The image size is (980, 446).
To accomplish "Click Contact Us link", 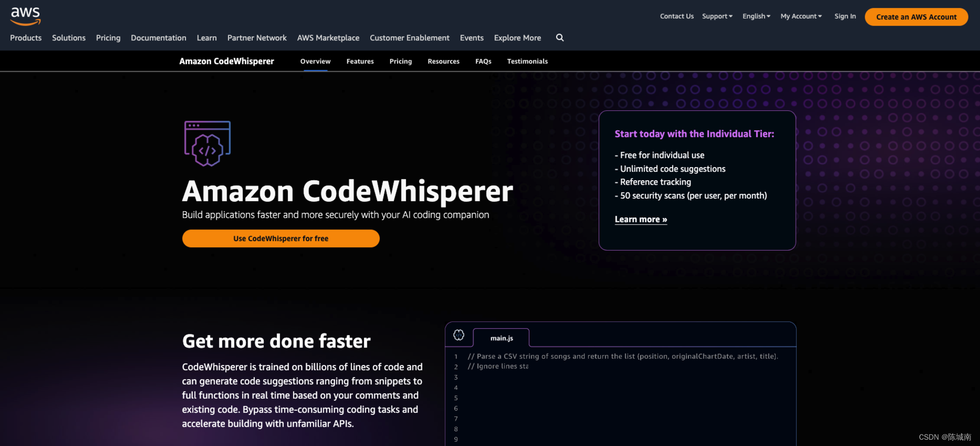I will pyautogui.click(x=677, y=16).
